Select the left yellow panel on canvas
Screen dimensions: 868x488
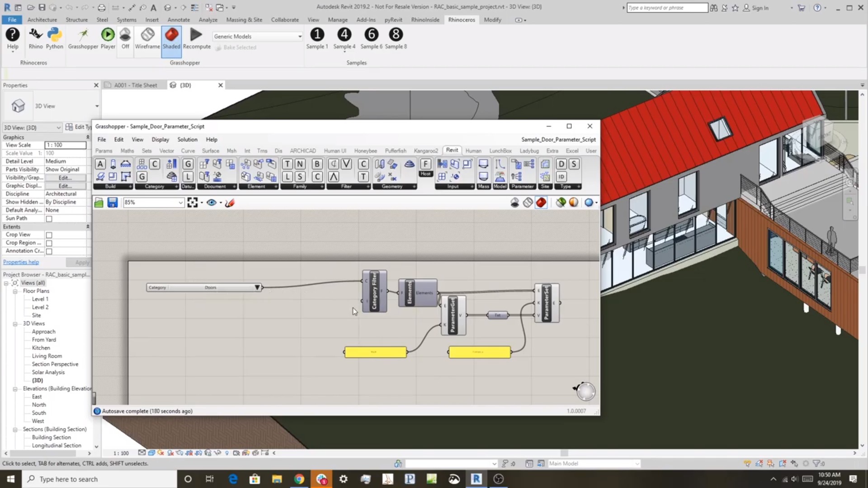click(x=375, y=352)
